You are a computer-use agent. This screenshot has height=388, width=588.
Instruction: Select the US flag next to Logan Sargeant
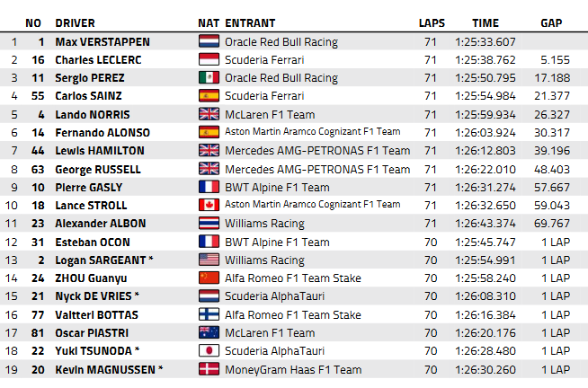click(209, 260)
